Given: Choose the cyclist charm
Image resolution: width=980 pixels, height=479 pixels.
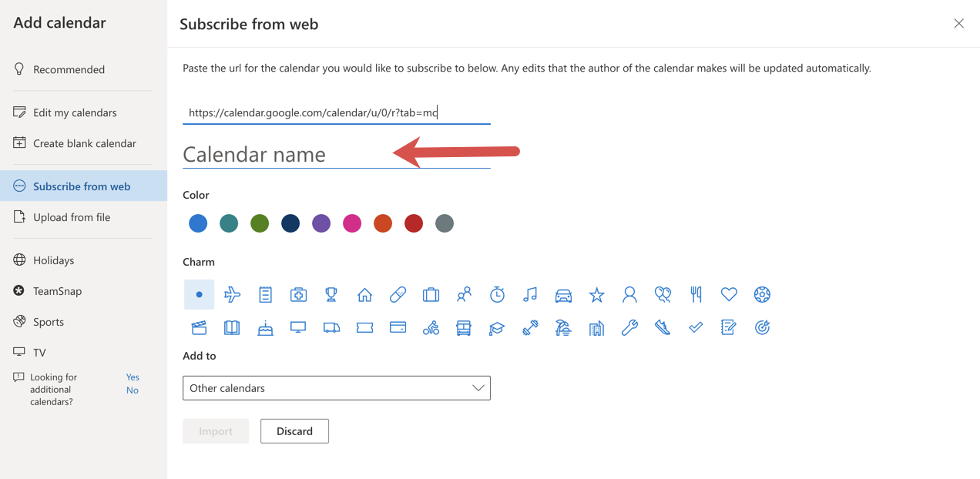Looking at the screenshot, I should [431, 327].
